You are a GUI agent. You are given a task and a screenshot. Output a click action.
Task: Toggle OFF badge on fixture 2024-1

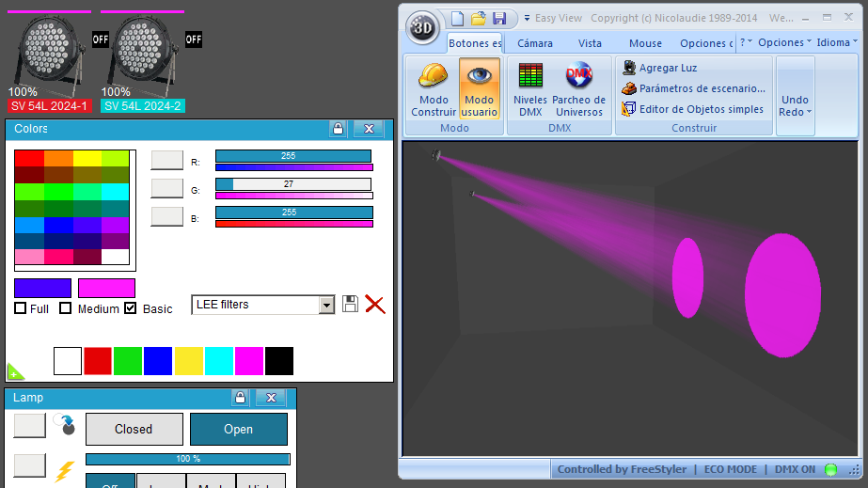pyautogui.click(x=101, y=39)
